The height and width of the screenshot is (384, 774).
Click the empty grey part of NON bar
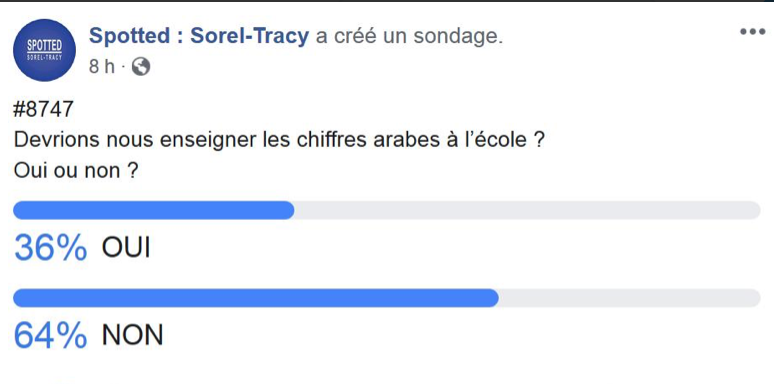click(629, 298)
